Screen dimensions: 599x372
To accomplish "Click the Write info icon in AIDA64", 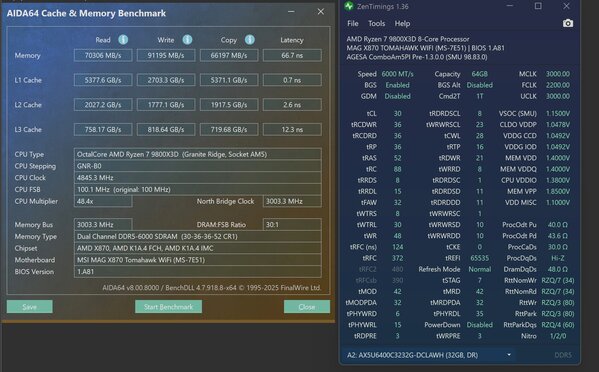I will pyautogui.click(x=187, y=39).
